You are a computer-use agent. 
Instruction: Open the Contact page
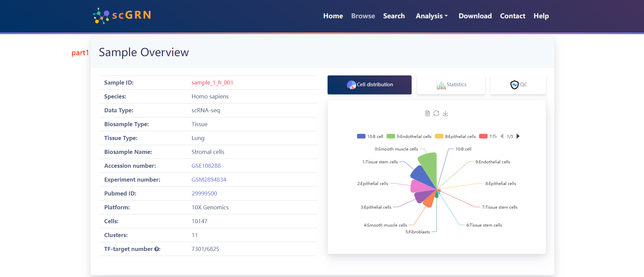click(x=513, y=16)
